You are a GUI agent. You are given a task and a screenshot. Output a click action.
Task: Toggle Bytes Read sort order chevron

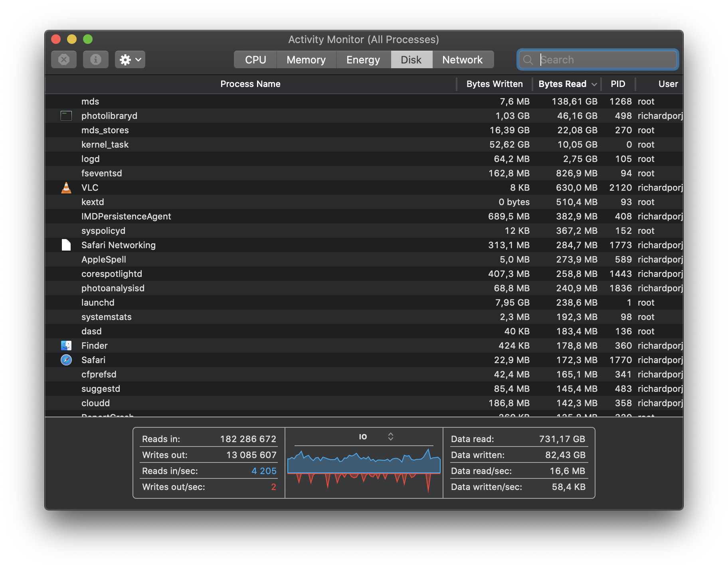point(594,84)
